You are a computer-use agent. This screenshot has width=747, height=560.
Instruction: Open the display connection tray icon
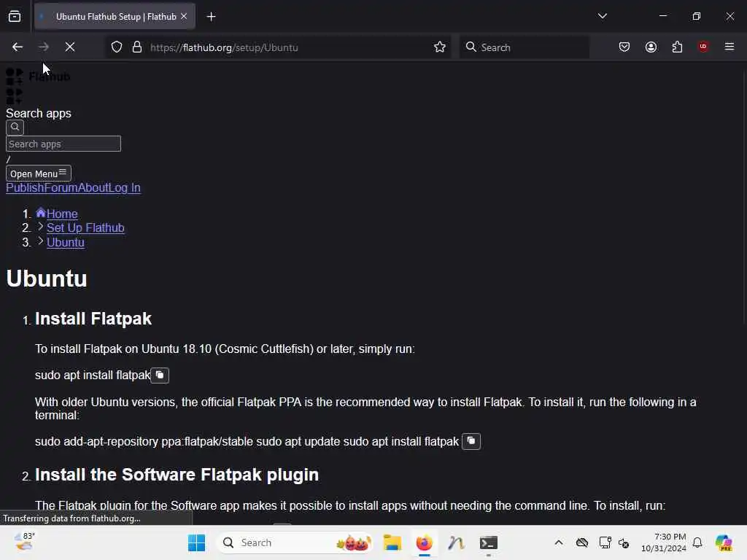click(x=605, y=542)
